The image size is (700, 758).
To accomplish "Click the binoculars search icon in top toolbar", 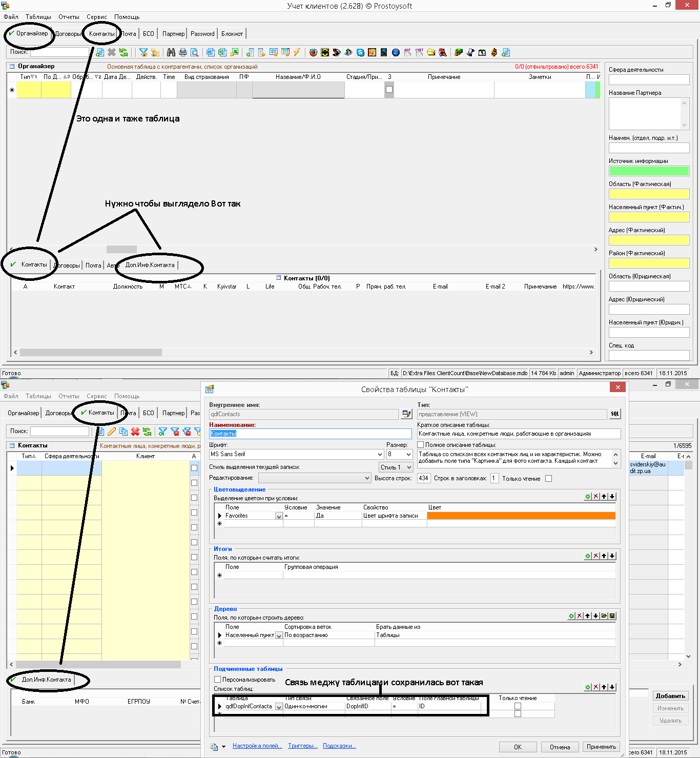I will click(171, 52).
